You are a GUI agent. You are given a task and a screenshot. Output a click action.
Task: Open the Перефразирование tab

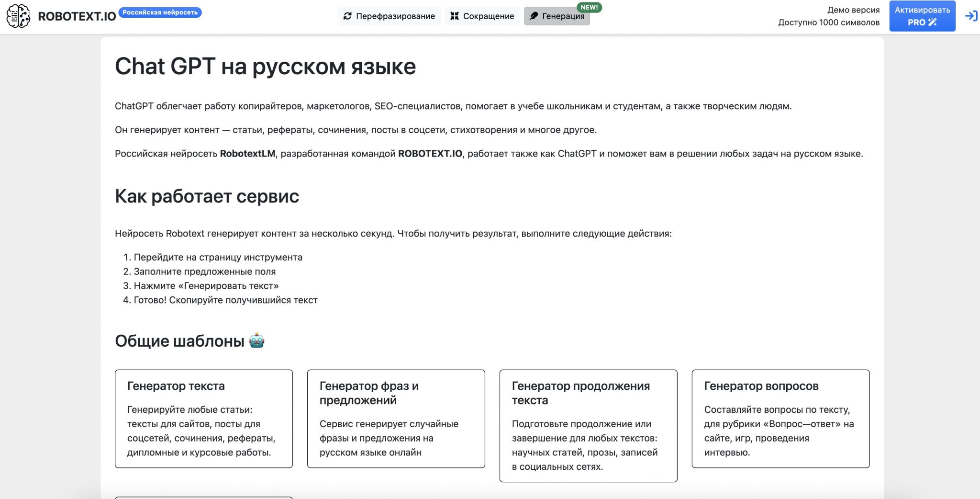[x=389, y=16]
